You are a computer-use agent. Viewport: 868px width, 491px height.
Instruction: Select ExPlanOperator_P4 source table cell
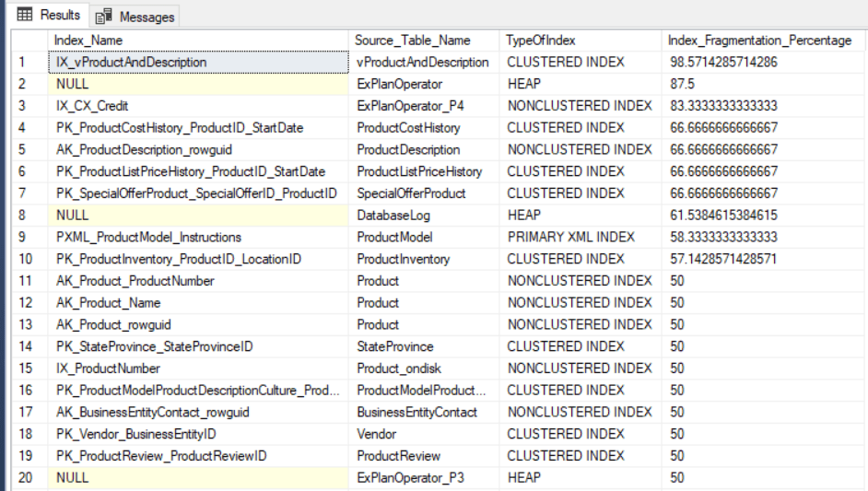424,106
